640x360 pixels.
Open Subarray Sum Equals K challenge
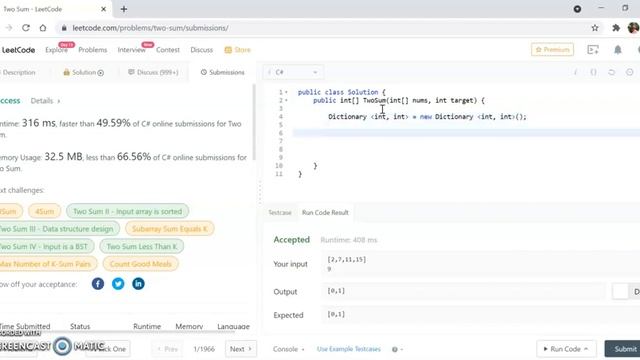169,229
